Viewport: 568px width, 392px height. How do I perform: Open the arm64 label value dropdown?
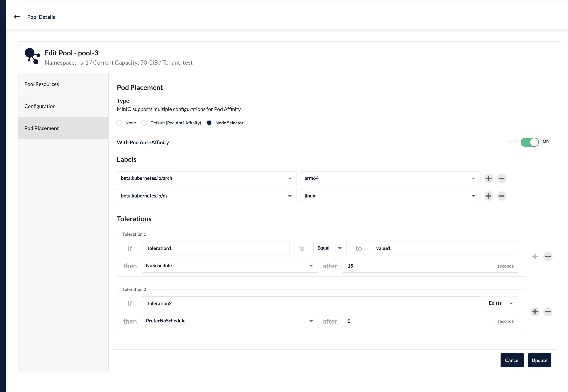(390, 178)
